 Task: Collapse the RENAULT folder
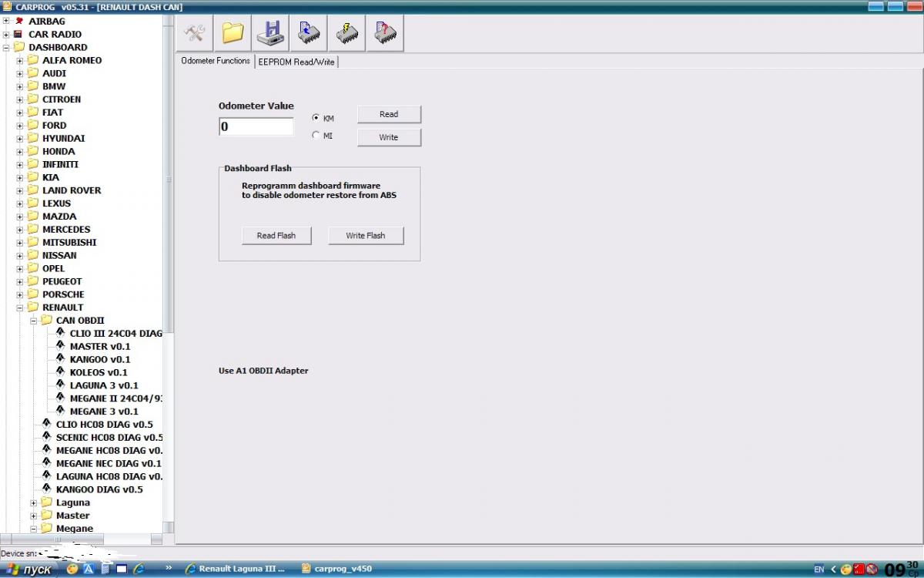(20, 307)
